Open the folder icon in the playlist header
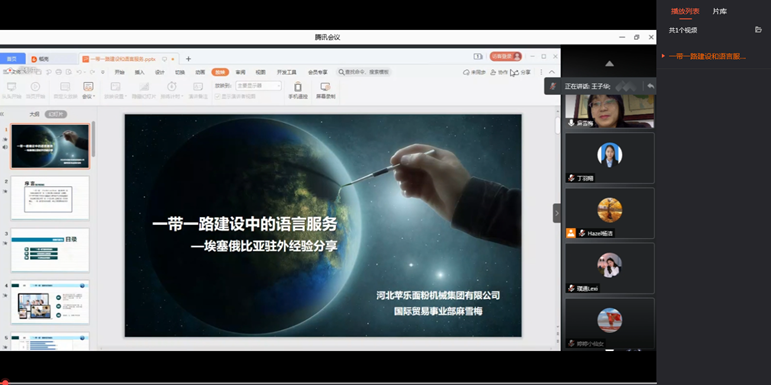Viewport: 771px width, 385px height. 758,30
